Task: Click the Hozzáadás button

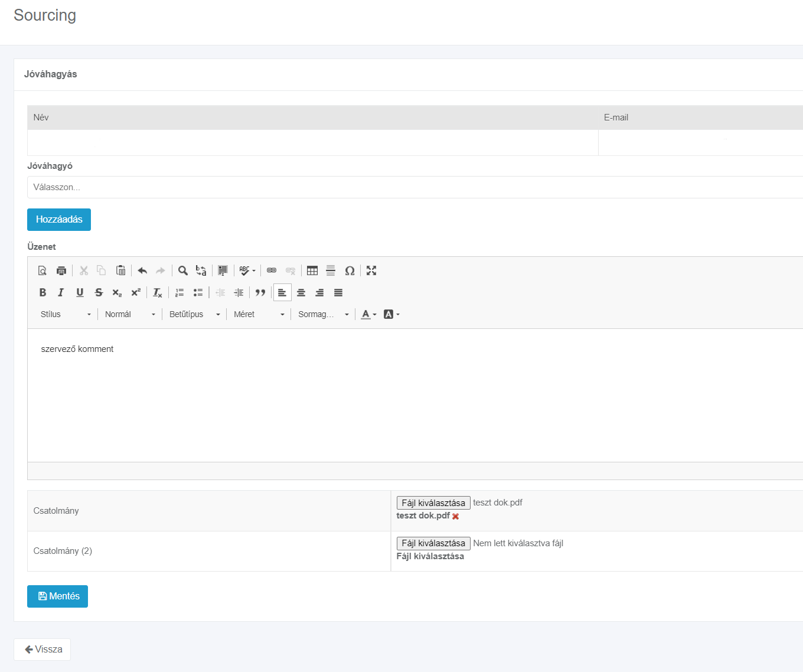Action: tap(59, 220)
